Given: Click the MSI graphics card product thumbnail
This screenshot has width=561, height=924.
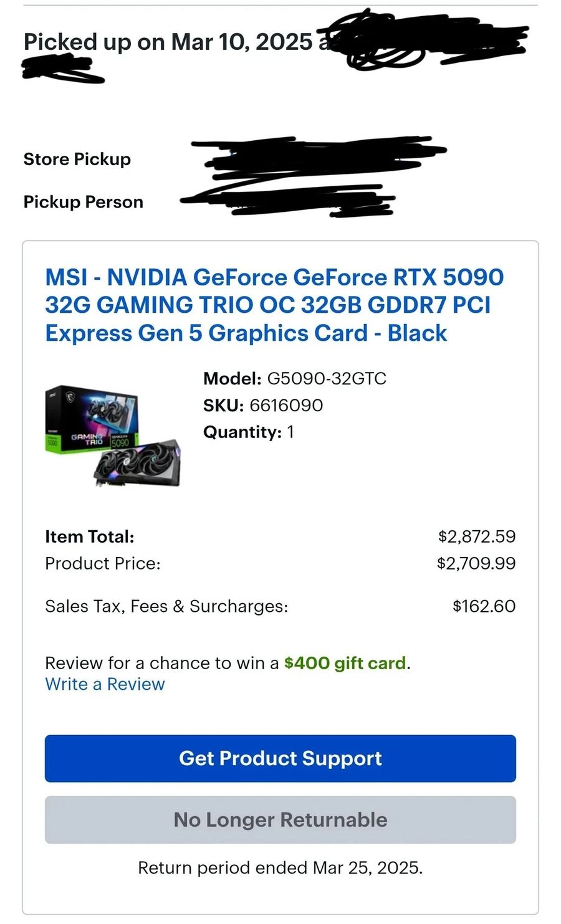Looking at the screenshot, I should (x=113, y=435).
